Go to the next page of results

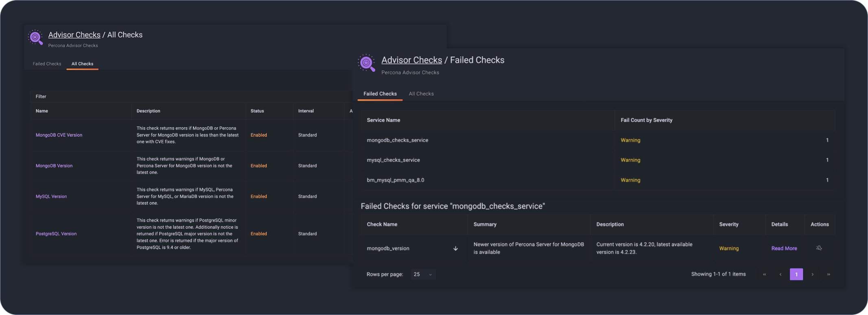point(812,274)
